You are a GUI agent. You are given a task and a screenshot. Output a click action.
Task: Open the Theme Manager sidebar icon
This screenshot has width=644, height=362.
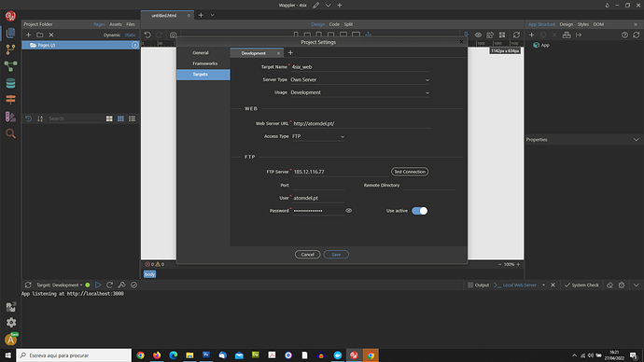[x=10, y=117]
